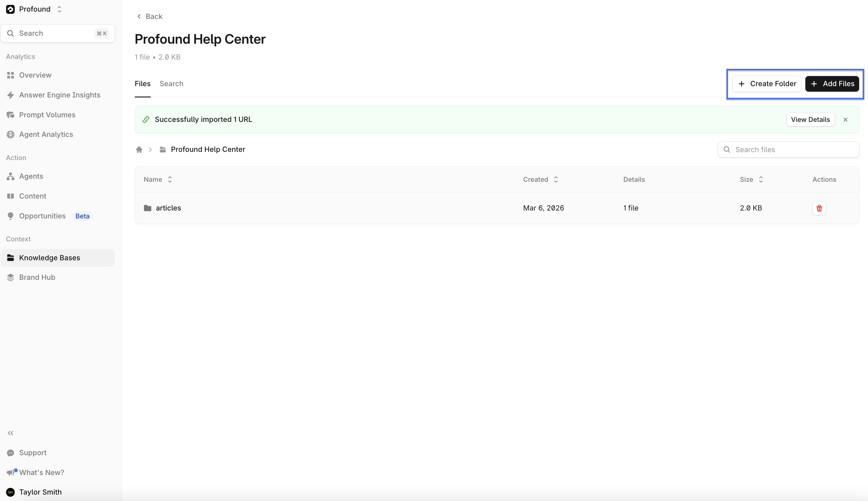The width and height of the screenshot is (868, 501).
Task: Click the Profound logo icon
Action: coord(10,9)
